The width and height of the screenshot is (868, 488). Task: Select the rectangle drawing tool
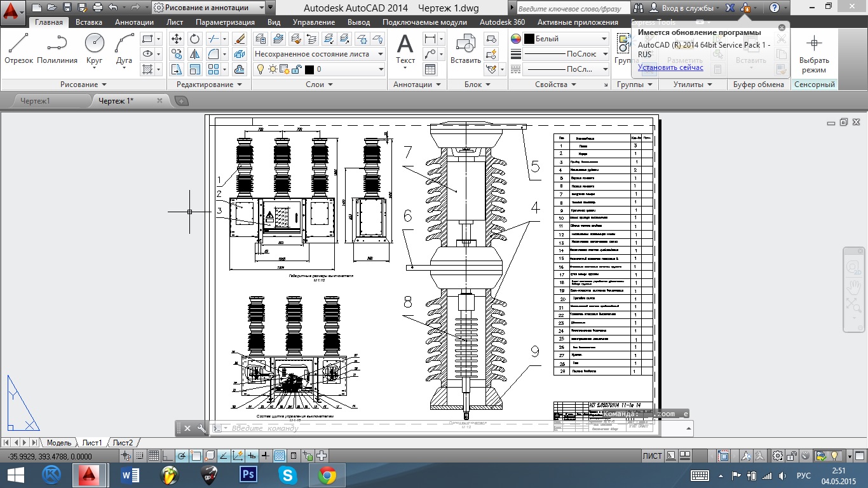pyautogui.click(x=147, y=39)
